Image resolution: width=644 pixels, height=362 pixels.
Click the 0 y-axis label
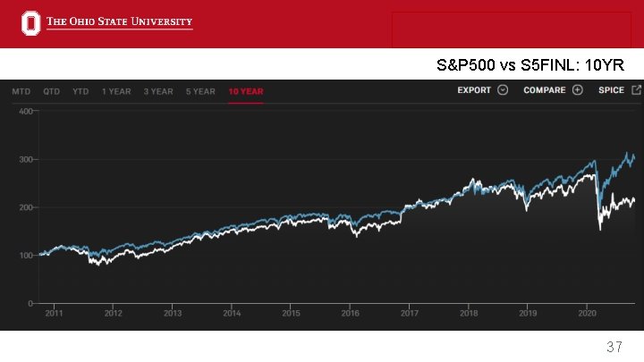30,303
